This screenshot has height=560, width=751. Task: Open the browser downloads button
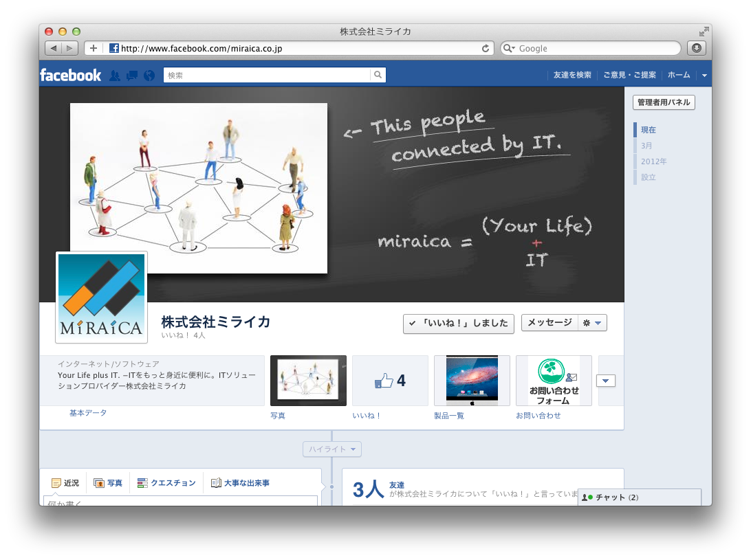[x=697, y=48]
